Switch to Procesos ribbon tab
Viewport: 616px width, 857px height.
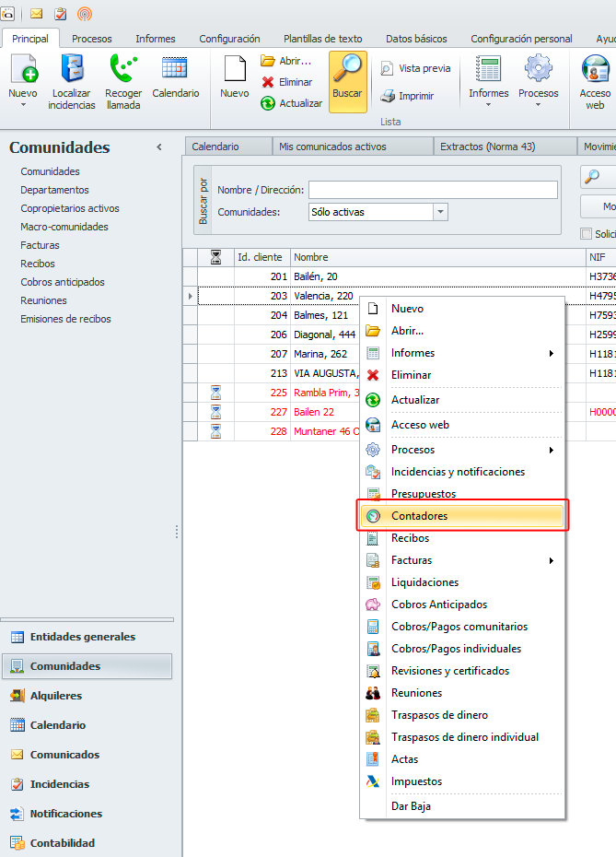[x=92, y=39]
